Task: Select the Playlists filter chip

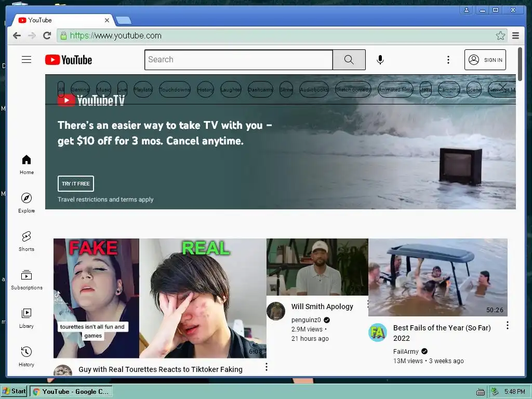Action: coord(143,89)
